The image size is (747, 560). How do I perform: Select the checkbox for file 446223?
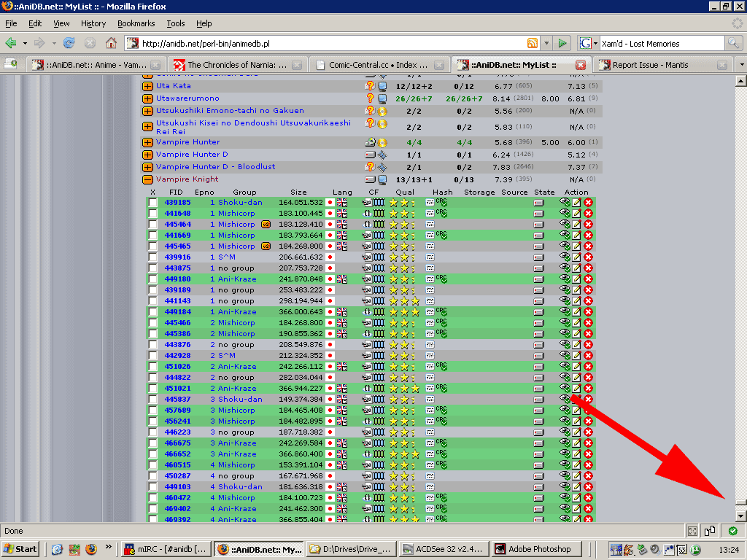click(152, 432)
